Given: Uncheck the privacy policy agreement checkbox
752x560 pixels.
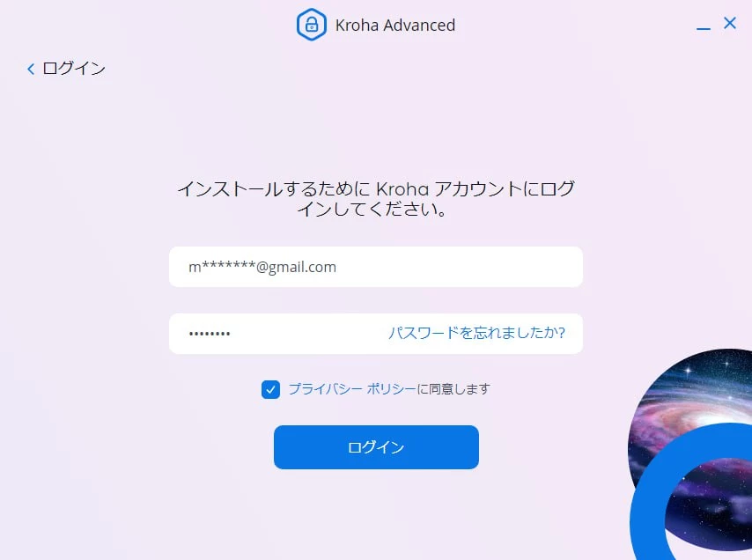Looking at the screenshot, I should [x=270, y=389].
